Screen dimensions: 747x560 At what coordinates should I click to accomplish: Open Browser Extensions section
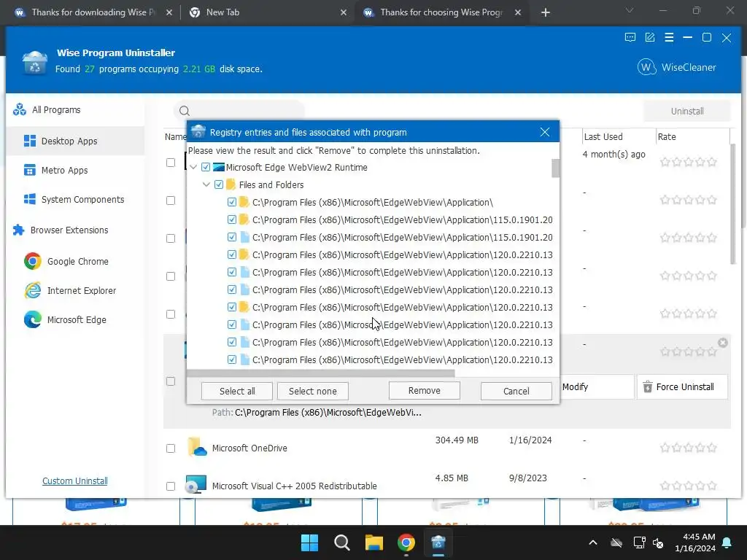coord(61,230)
